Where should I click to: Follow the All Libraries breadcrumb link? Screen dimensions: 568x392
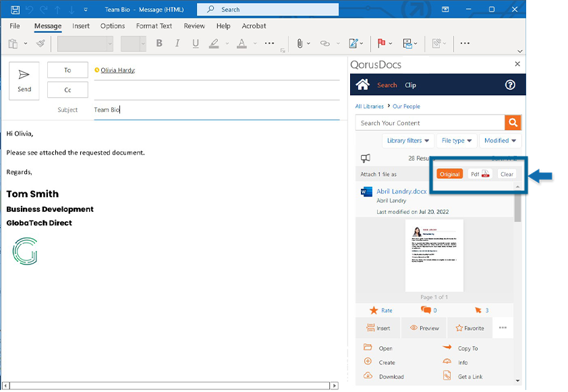(x=369, y=107)
